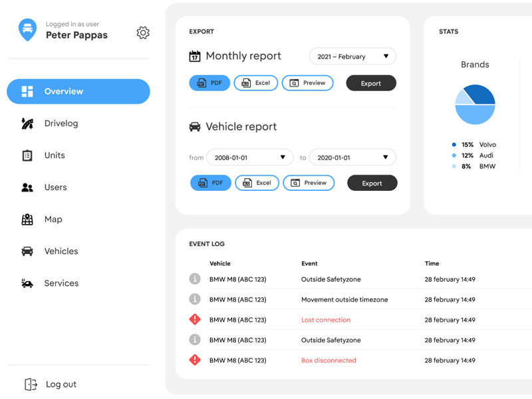
Task: Preview the Vehicle report
Action: [x=309, y=183]
